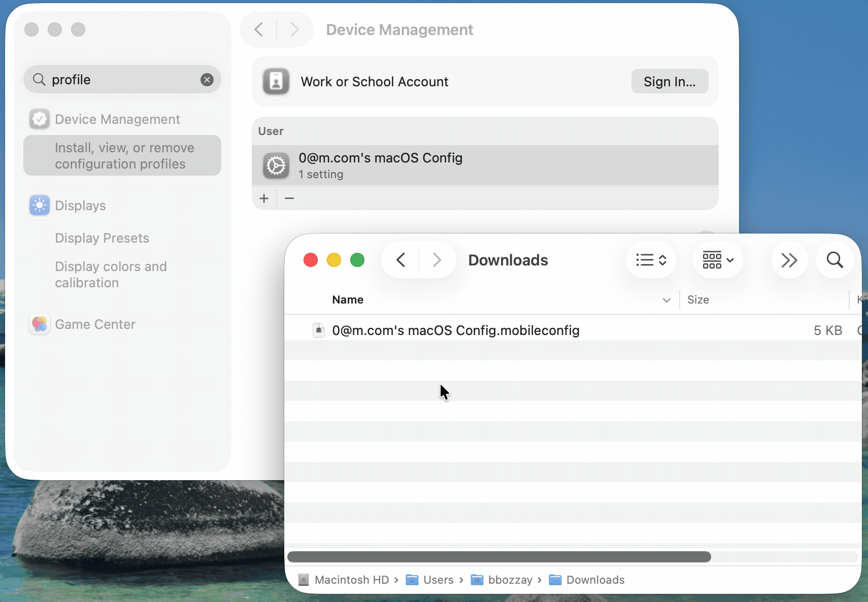
Task: Go forward in Finder Downloads window
Action: click(437, 260)
